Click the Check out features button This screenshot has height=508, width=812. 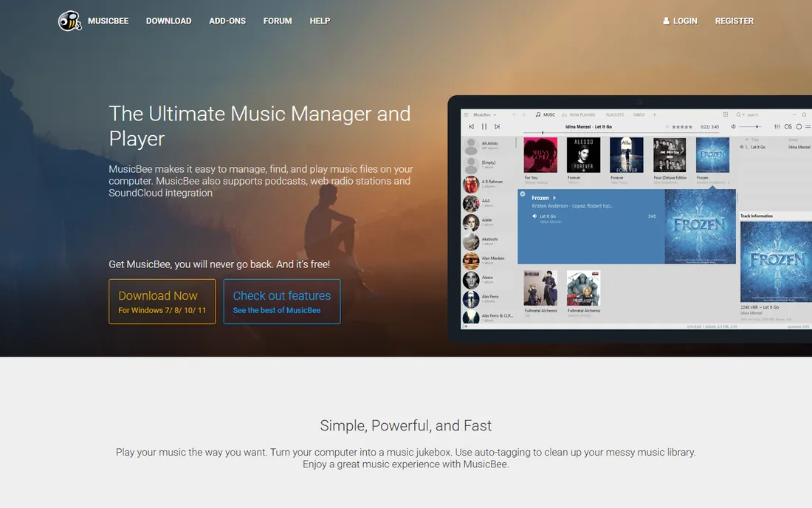pyautogui.click(x=282, y=301)
